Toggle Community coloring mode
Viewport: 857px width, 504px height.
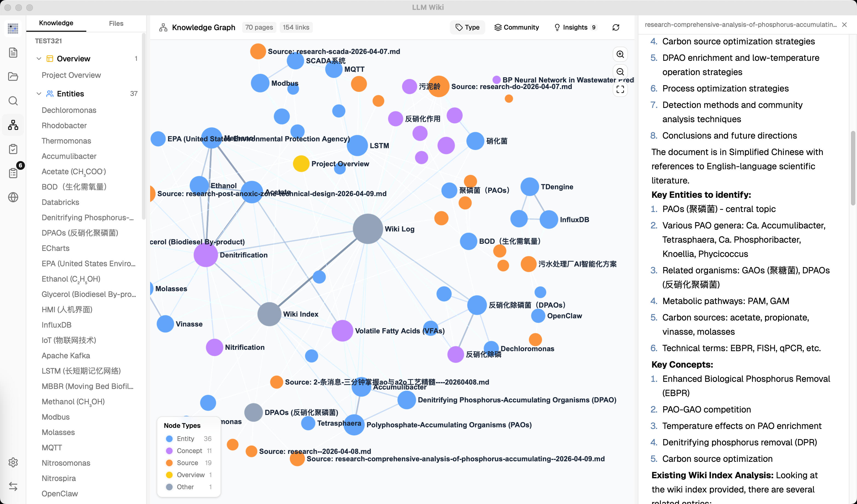pyautogui.click(x=516, y=28)
